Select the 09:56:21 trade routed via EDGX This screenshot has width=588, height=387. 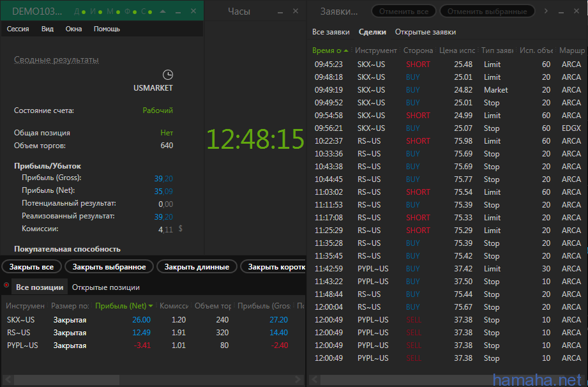[448, 128]
